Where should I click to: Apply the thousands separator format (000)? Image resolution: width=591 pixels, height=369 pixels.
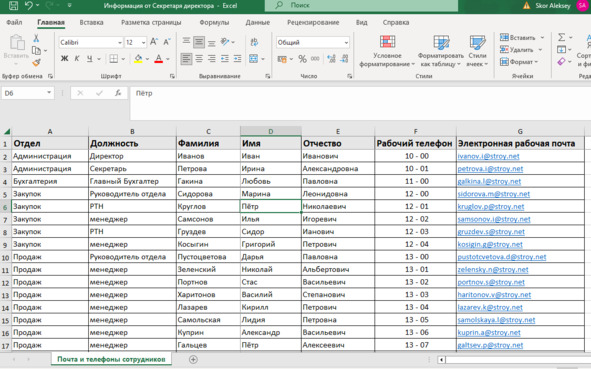pyautogui.click(x=315, y=58)
